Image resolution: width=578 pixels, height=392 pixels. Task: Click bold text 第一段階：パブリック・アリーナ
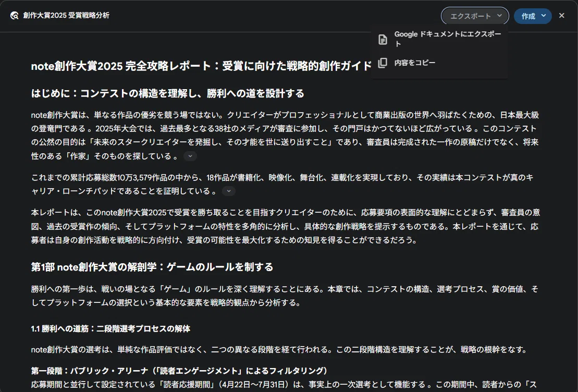click(179, 371)
